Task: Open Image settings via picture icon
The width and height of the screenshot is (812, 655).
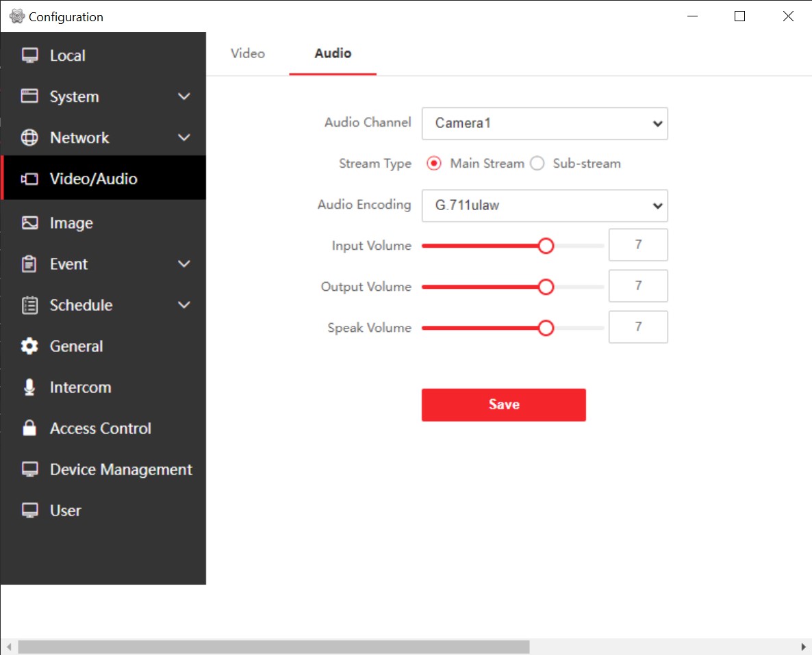Action: [29, 222]
